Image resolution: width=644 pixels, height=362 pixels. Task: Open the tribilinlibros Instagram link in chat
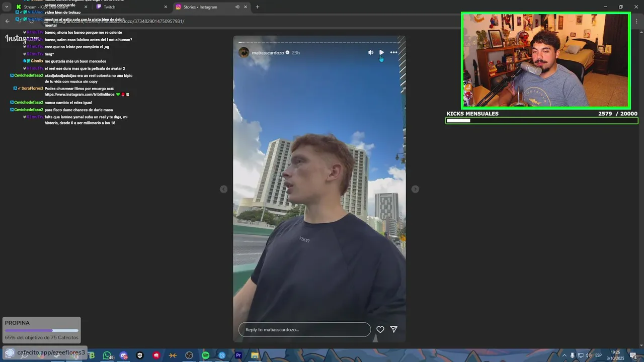[x=79, y=95]
